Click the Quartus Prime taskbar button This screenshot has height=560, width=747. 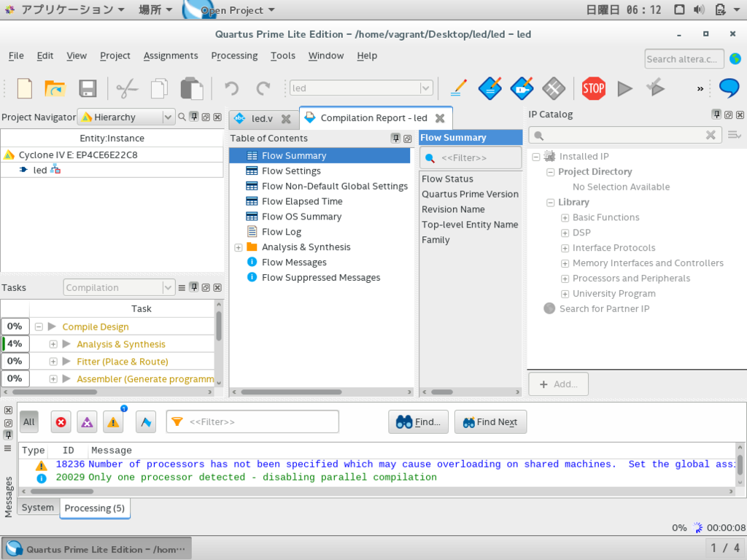[97, 549]
